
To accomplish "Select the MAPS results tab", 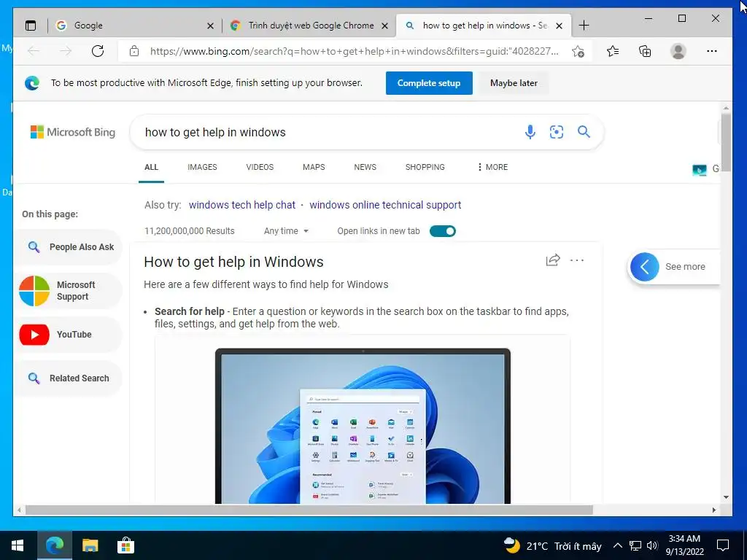I will pyautogui.click(x=314, y=167).
